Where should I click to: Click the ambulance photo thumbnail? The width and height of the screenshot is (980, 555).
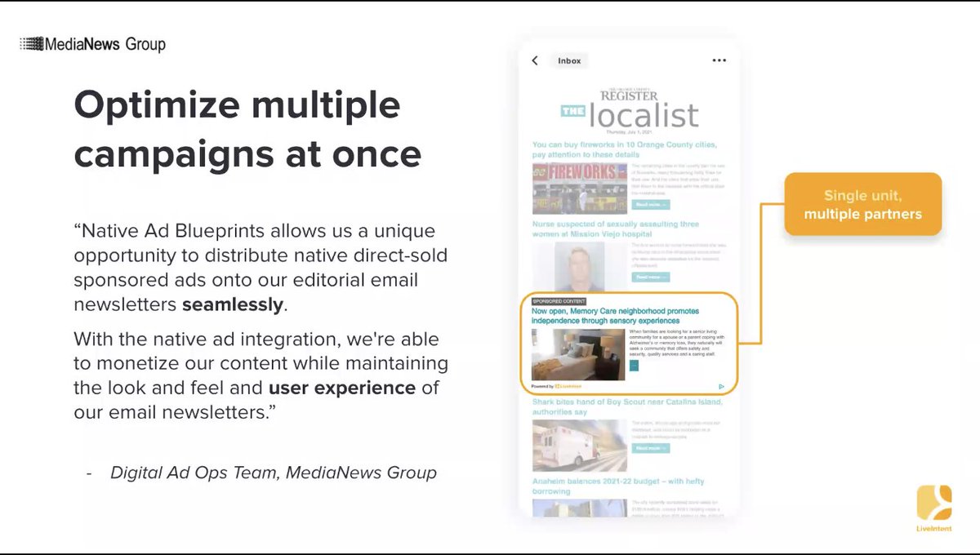(x=580, y=446)
